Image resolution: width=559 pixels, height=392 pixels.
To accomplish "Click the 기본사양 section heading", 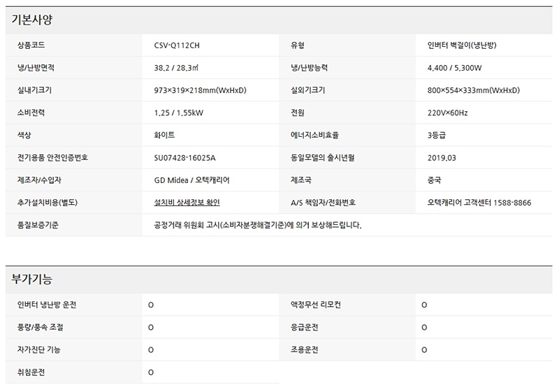I will [32, 20].
